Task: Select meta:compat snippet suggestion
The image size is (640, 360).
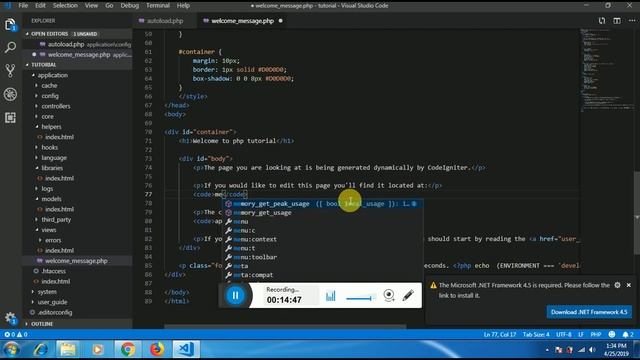Action: click(x=322, y=275)
